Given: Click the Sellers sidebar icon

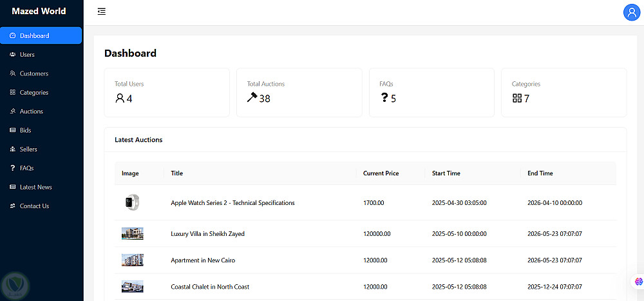Looking at the screenshot, I should click(x=13, y=150).
